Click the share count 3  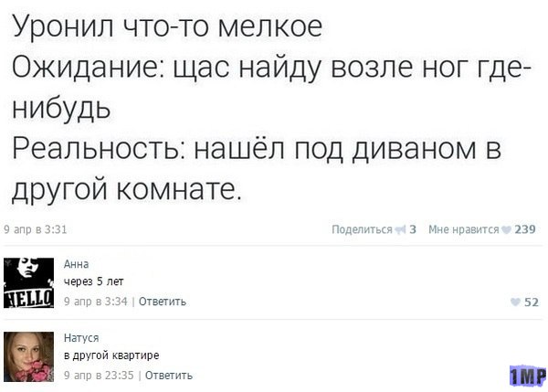tap(414, 229)
